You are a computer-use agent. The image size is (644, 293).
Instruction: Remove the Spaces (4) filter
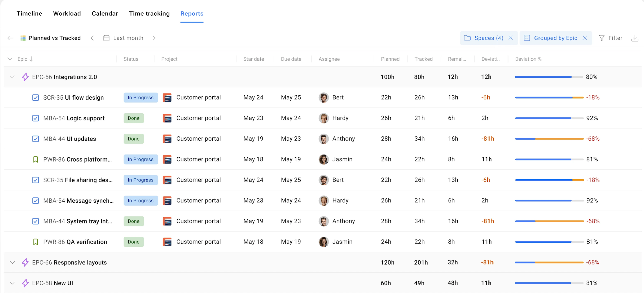(x=511, y=38)
